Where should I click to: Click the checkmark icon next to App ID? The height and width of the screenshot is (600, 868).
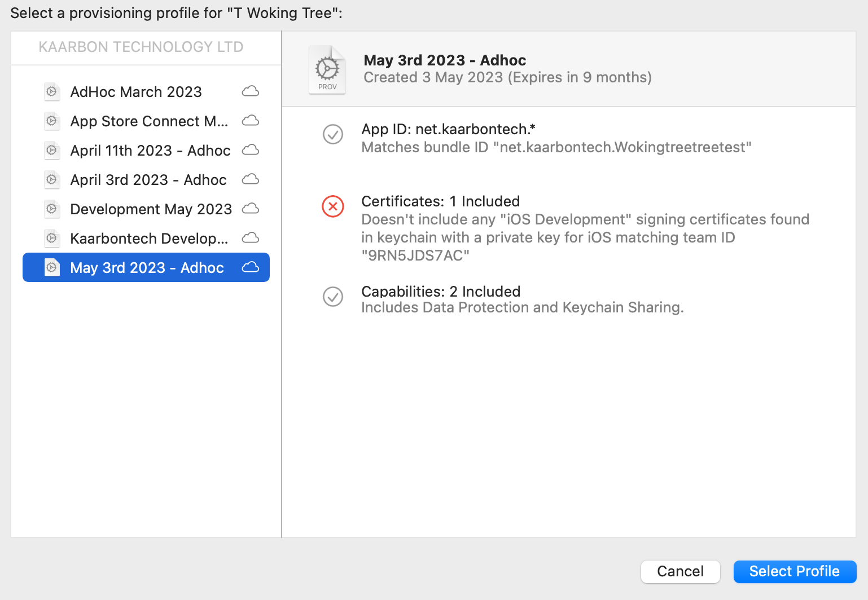pos(333,135)
